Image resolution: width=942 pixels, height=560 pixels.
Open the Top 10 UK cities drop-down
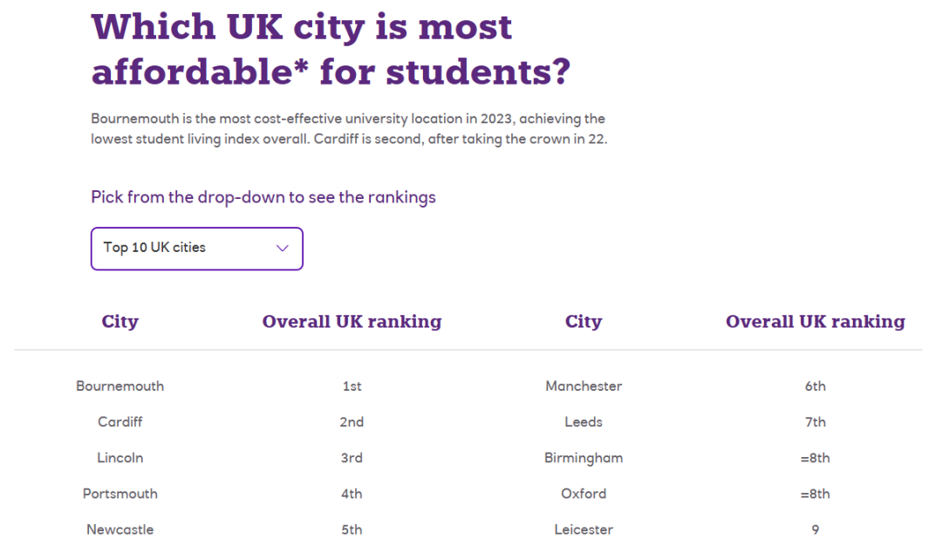[x=196, y=249]
